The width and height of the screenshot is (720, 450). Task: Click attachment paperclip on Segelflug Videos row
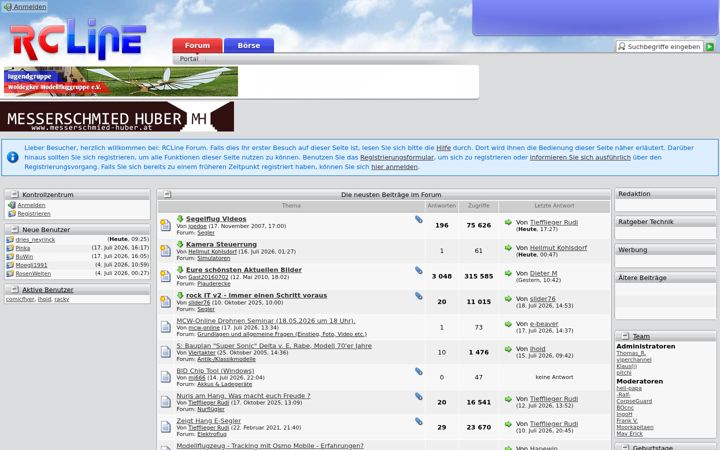tap(419, 219)
